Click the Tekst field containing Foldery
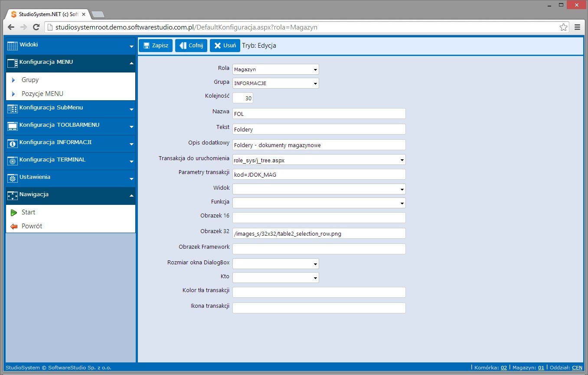588x375 pixels. tap(319, 129)
